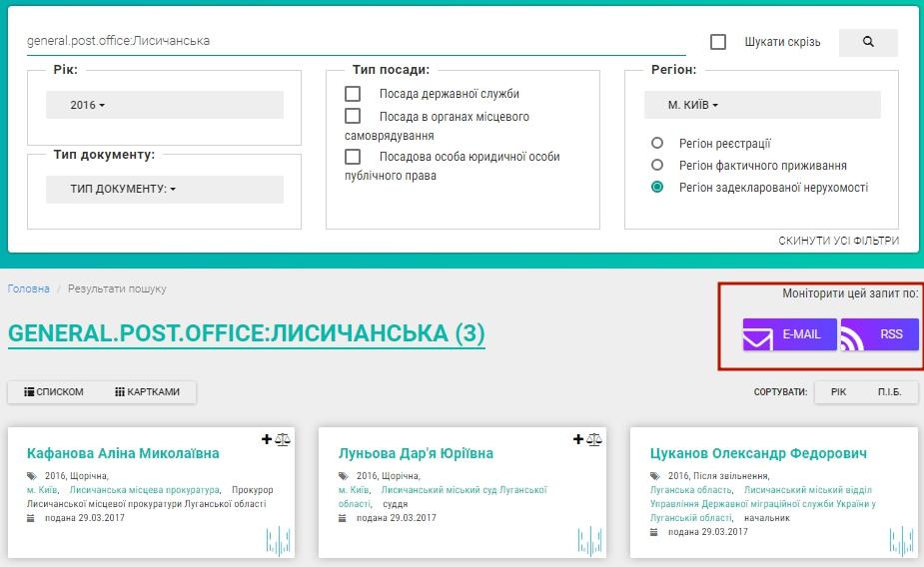Click the plus icon on Луньова card
924x567 pixels.
coord(578,439)
